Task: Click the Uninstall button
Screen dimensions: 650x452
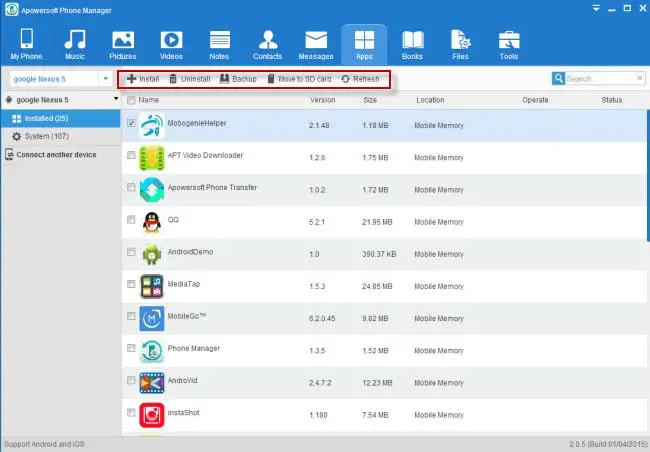Action: coord(190,79)
